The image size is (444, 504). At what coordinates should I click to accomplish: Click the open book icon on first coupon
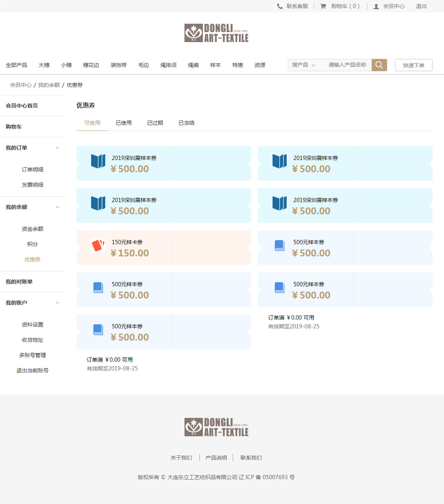coord(98,161)
